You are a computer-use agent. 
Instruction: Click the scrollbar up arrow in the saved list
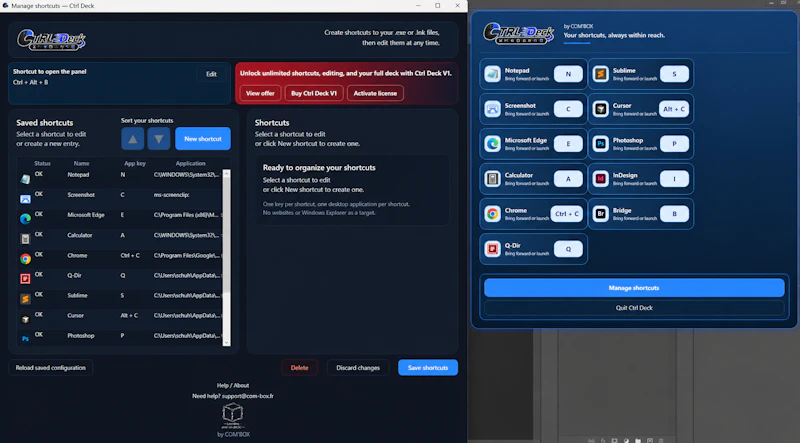(227, 174)
